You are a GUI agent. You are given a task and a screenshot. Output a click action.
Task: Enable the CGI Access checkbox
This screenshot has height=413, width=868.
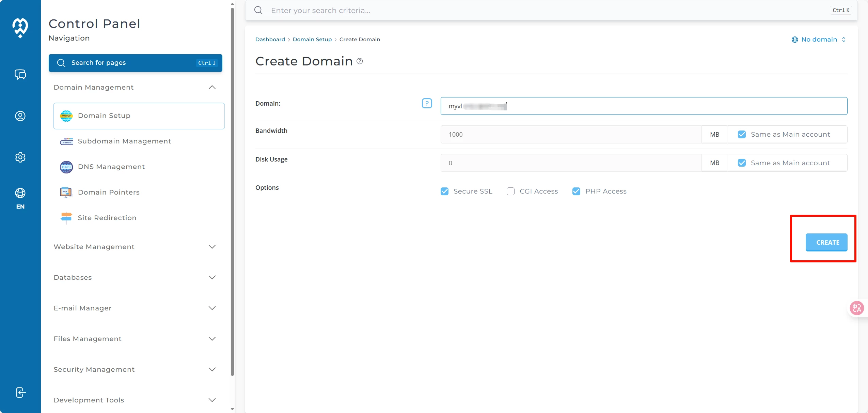coord(510,192)
